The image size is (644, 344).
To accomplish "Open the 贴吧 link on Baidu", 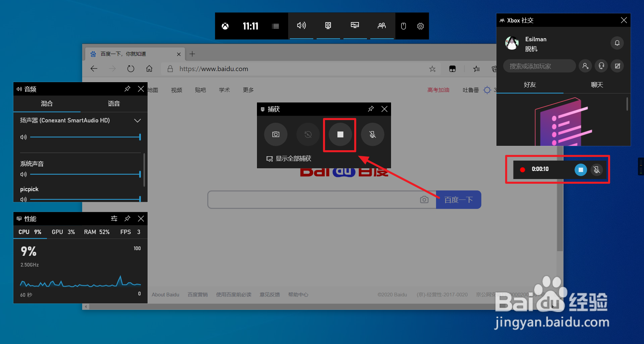I will tap(200, 90).
